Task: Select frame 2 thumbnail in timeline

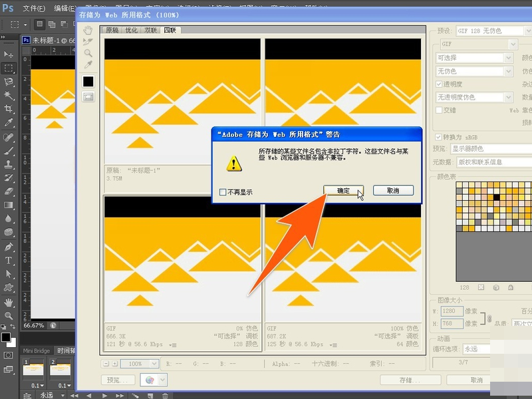Action: coord(60,369)
